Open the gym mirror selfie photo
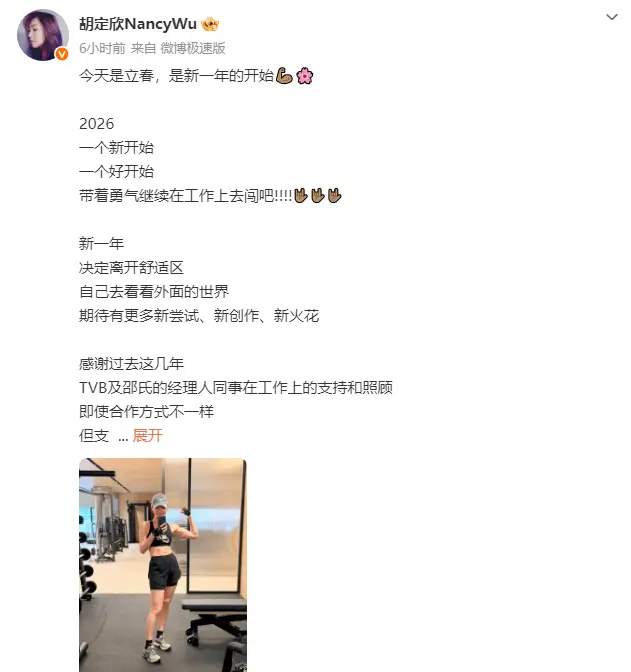Screen dimensions: 631x672 pos(163,565)
